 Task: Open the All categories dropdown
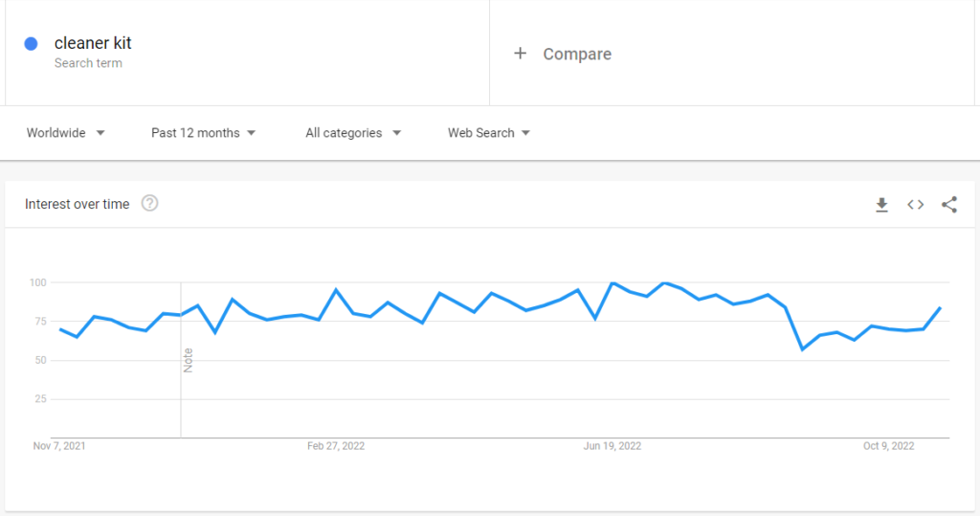pyautogui.click(x=353, y=133)
